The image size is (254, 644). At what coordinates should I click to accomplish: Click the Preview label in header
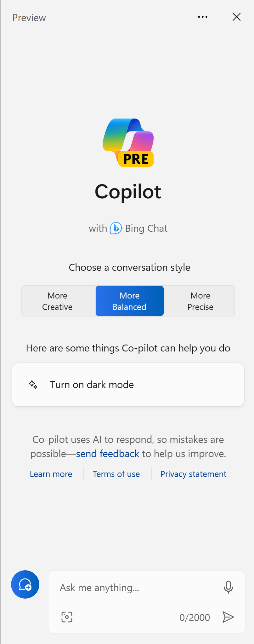(29, 18)
